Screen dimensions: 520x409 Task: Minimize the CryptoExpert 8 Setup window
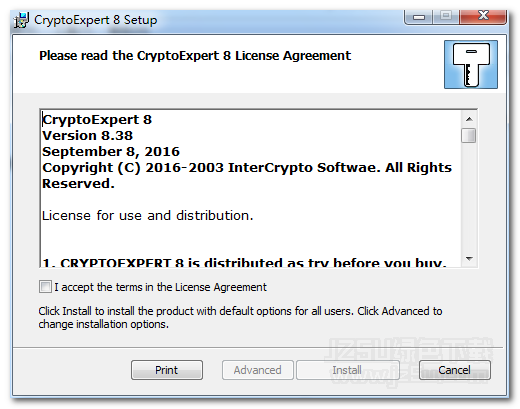[x=419, y=17]
